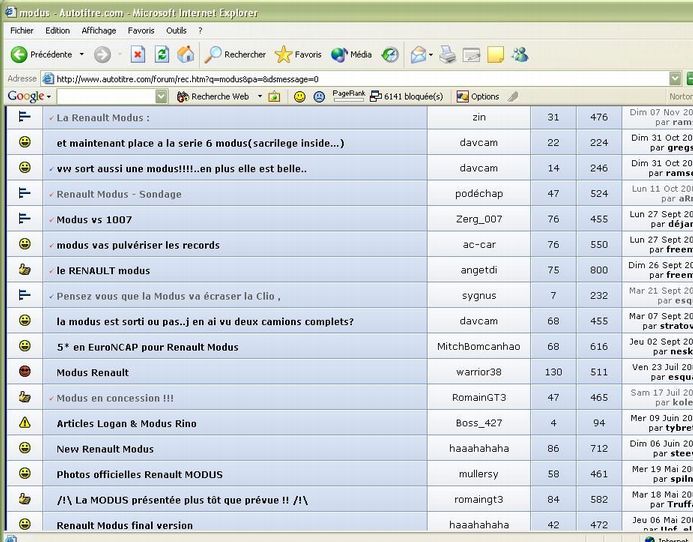Screen dimensions: 693x542
Task: Click the red smiley beside 'Modus Renault'
Action: click(25, 371)
